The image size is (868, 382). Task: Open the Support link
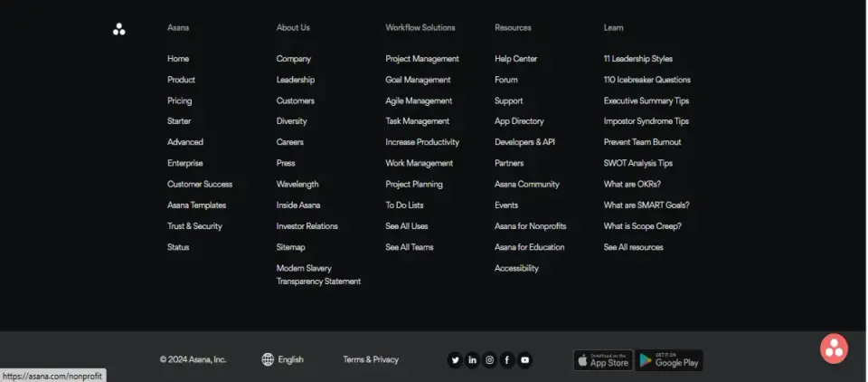(509, 100)
